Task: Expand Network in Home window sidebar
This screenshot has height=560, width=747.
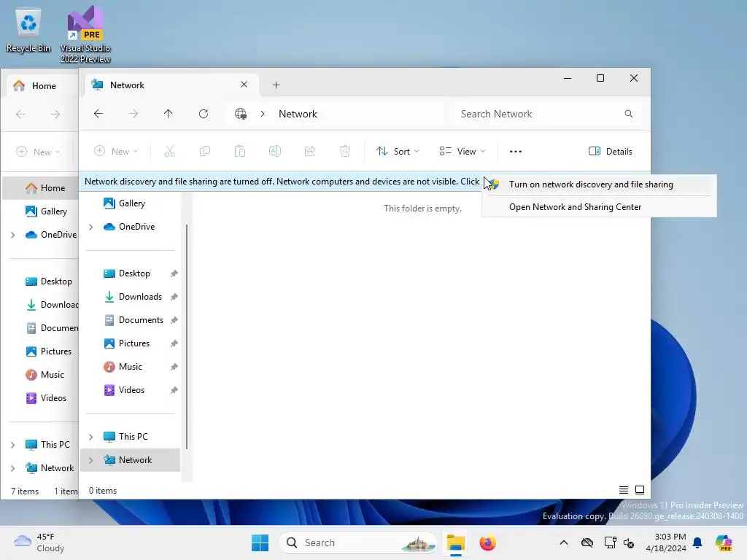Action: coord(13,468)
